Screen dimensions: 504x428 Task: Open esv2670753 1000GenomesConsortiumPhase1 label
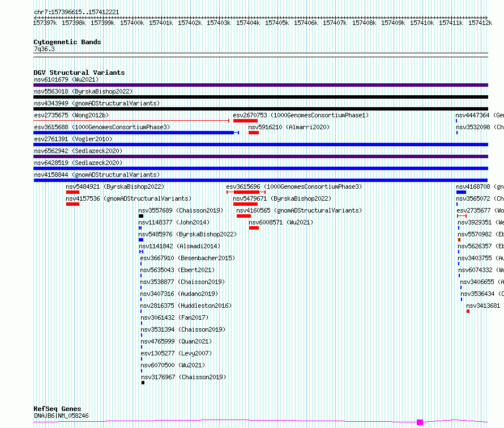coord(301,115)
